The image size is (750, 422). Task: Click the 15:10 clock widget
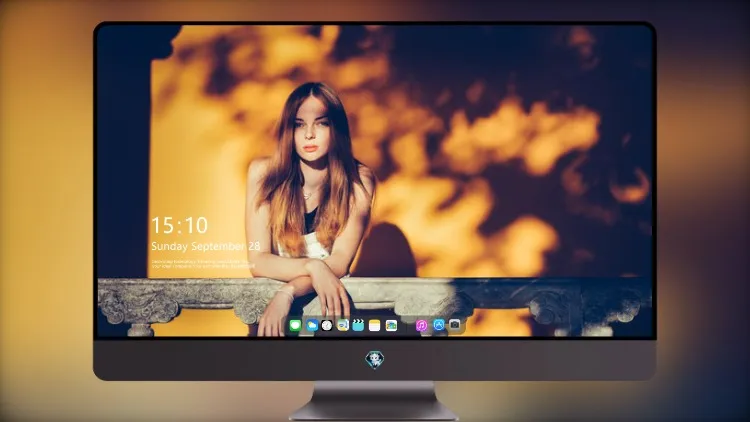coord(179,225)
